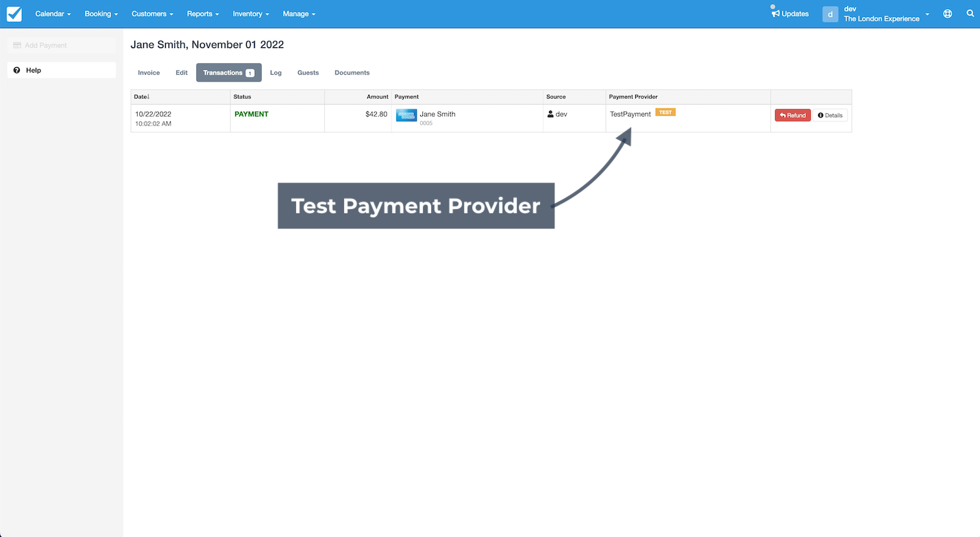Click the orange TEST badge
Viewport: 980px width, 537px height.
coord(665,112)
